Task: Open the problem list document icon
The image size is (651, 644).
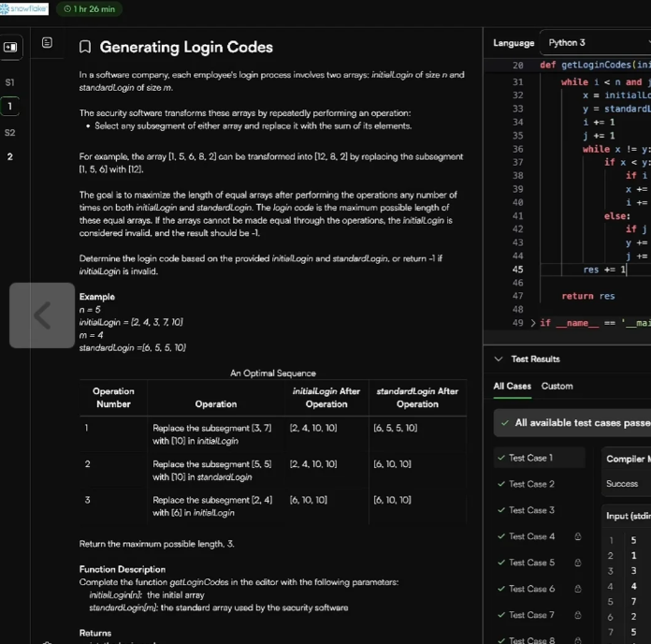Action: pos(47,42)
